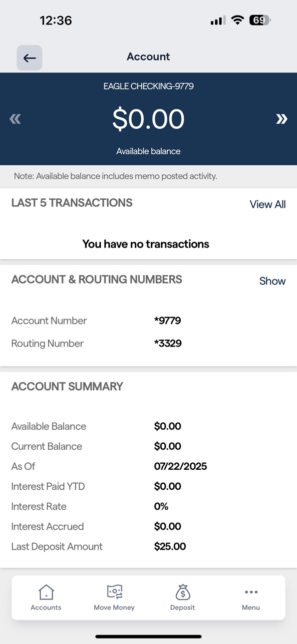Tap the EAGLE CHECKING-9779 account title
Image resolution: width=297 pixels, height=644 pixels.
pyautogui.click(x=148, y=86)
